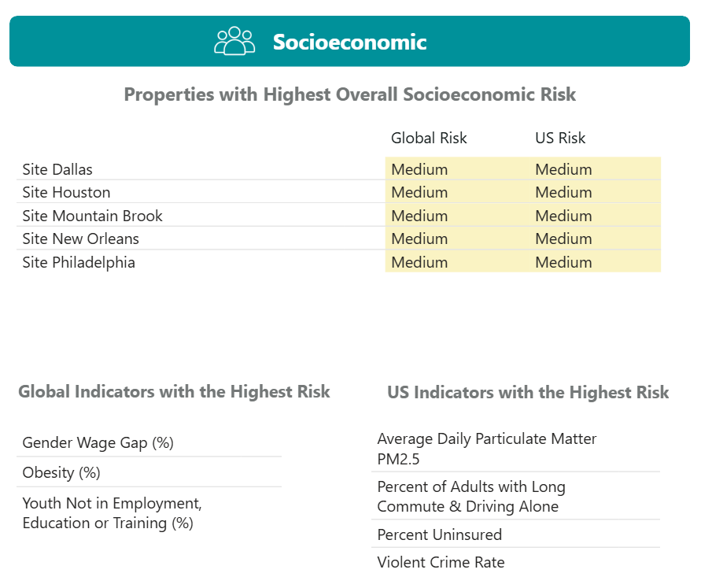Click New Orleans Global Risk Medium cell
This screenshot has height=588, width=701.
click(419, 239)
